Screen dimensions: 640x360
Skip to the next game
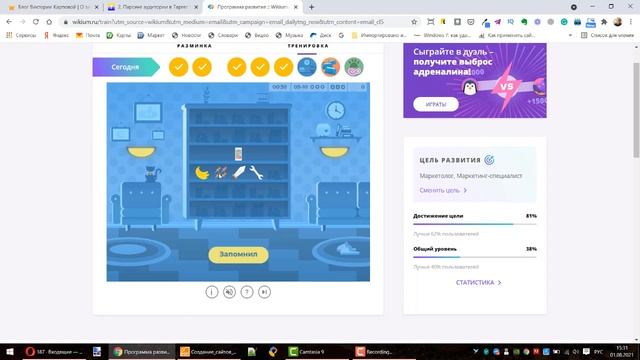click(x=264, y=292)
